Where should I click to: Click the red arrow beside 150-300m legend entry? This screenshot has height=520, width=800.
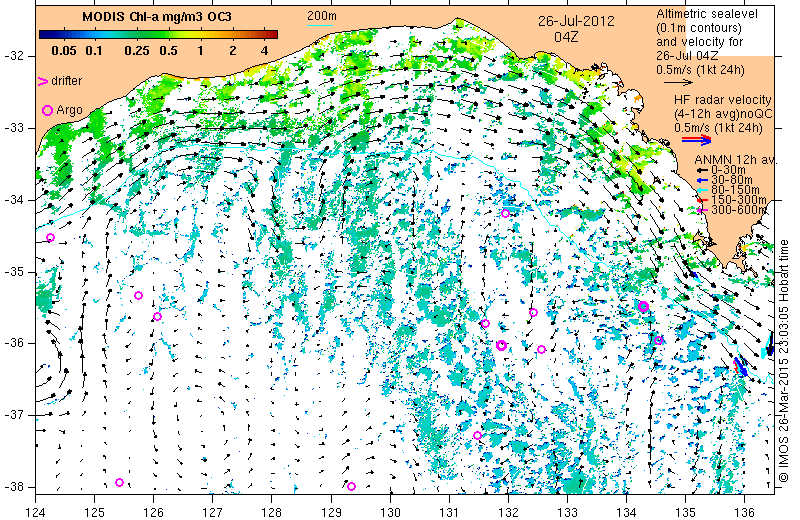[x=703, y=200]
